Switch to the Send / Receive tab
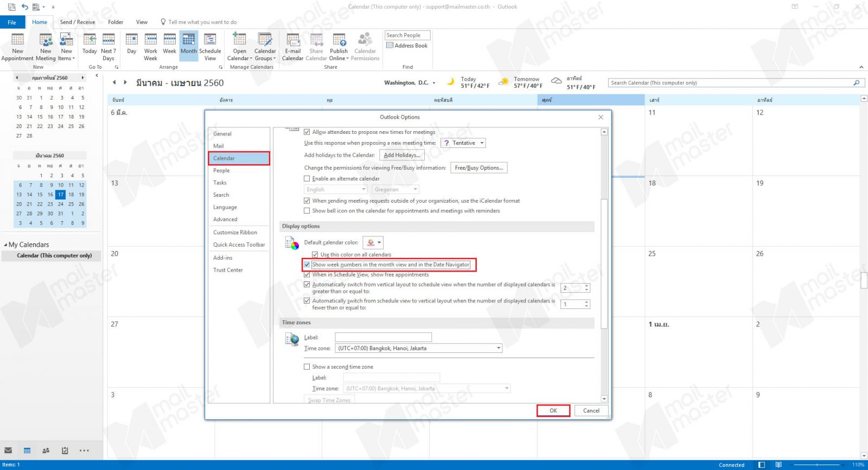The height and width of the screenshot is (470, 868). (x=77, y=22)
